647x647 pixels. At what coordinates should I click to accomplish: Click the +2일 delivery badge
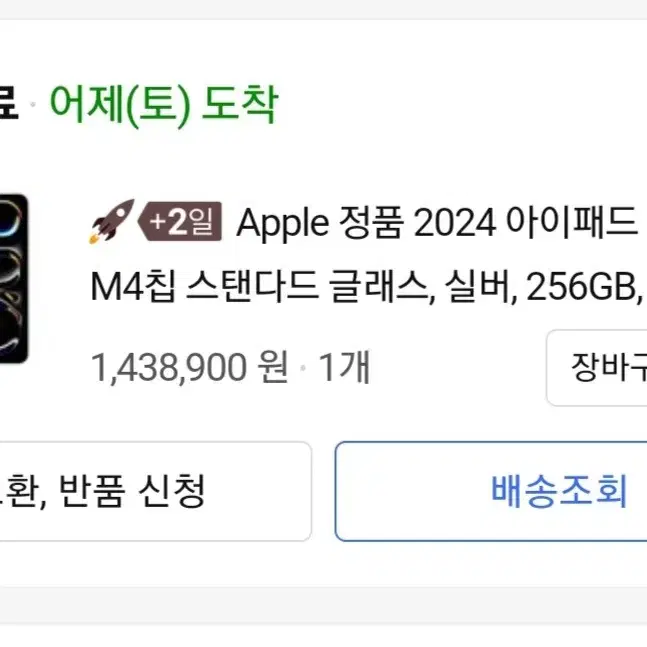(x=180, y=222)
